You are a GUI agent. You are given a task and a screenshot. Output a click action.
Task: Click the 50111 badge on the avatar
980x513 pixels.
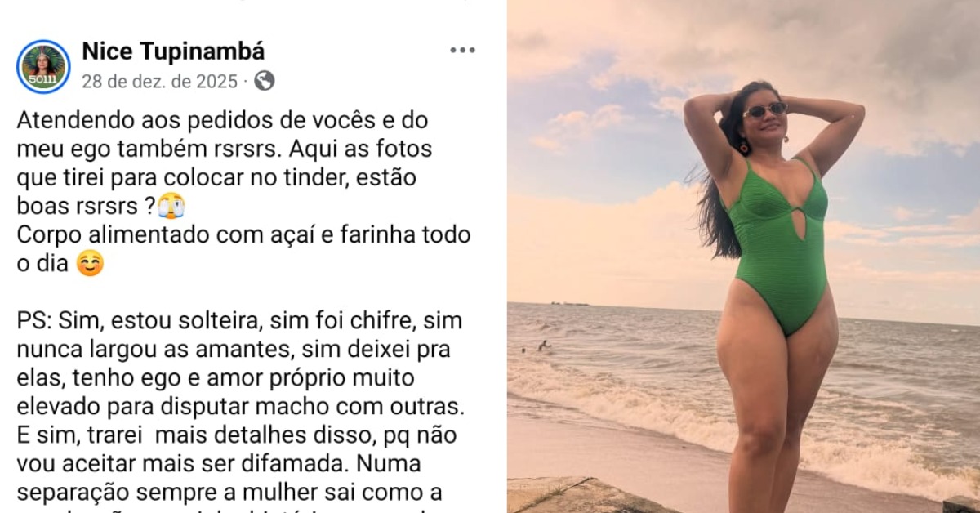[x=42, y=80]
